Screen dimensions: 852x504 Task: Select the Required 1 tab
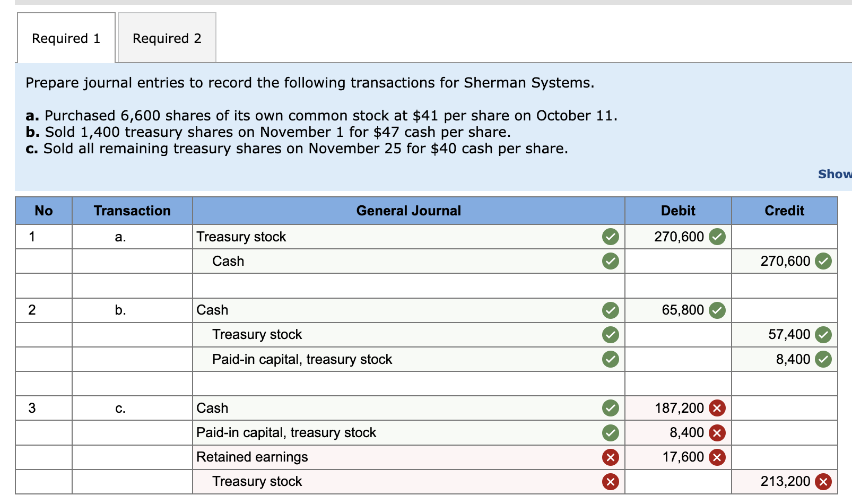click(66, 38)
